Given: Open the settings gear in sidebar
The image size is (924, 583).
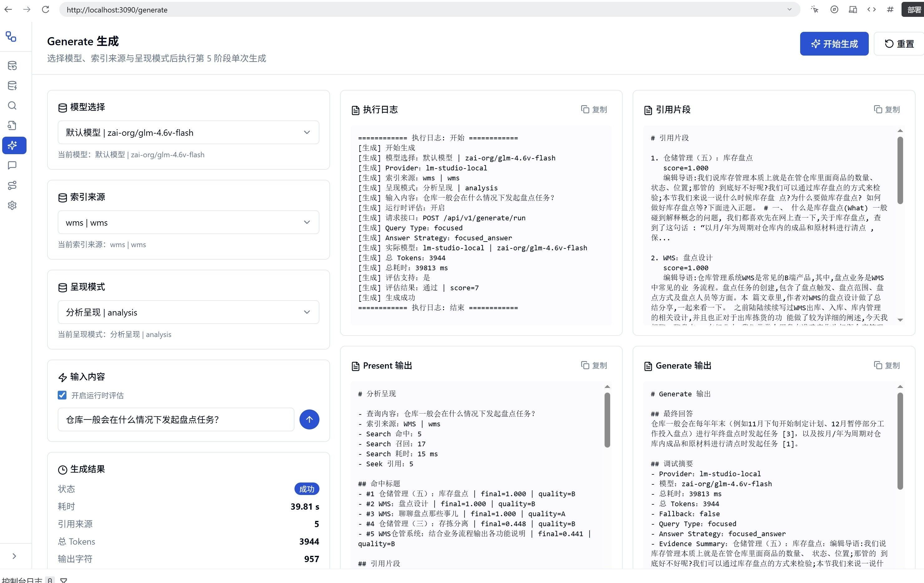Looking at the screenshot, I should pyautogui.click(x=12, y=205).
